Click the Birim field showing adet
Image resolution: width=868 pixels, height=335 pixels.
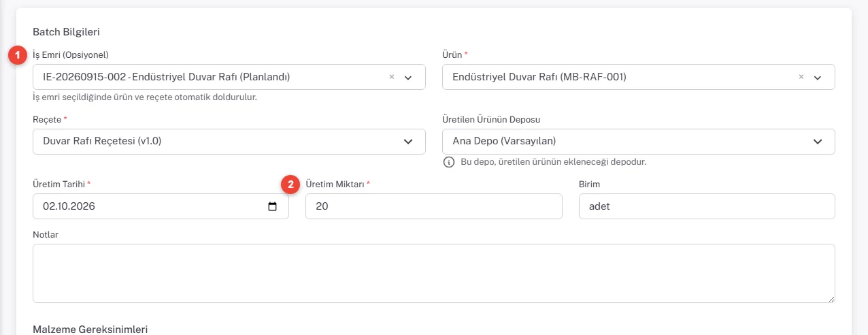point(707,206)
